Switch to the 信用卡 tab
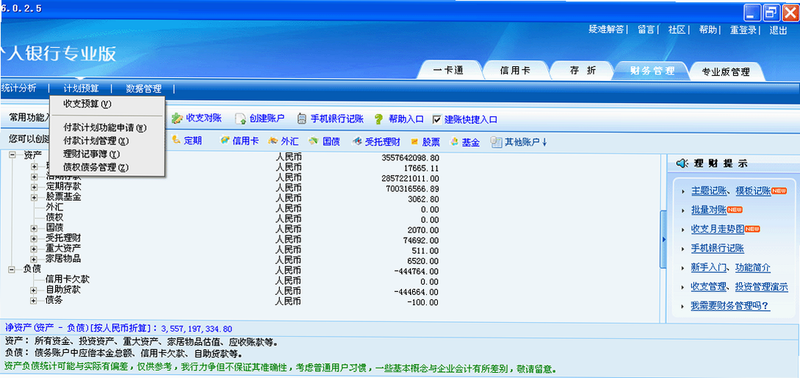Viewport: 800px width, 378px height. click(515, 71)
